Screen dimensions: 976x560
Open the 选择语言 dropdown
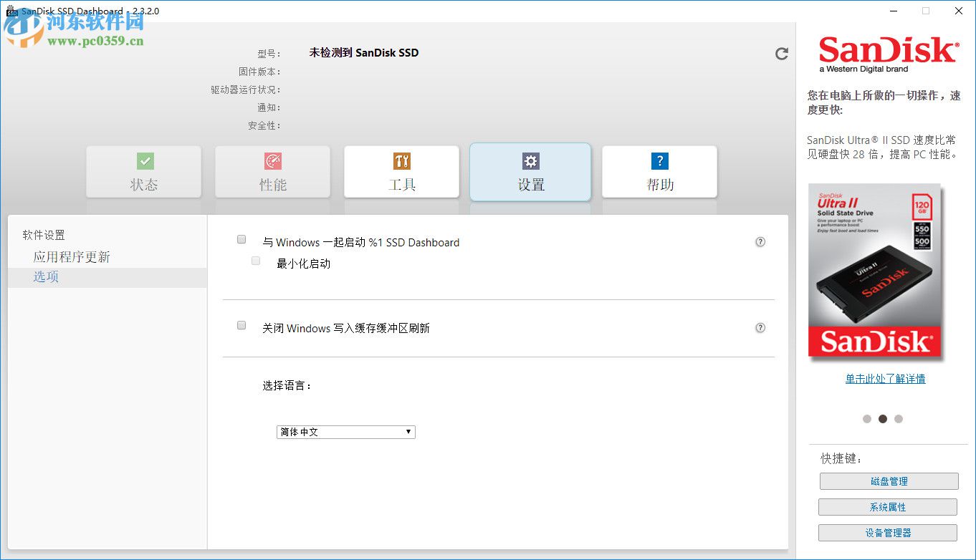[345, 432]
